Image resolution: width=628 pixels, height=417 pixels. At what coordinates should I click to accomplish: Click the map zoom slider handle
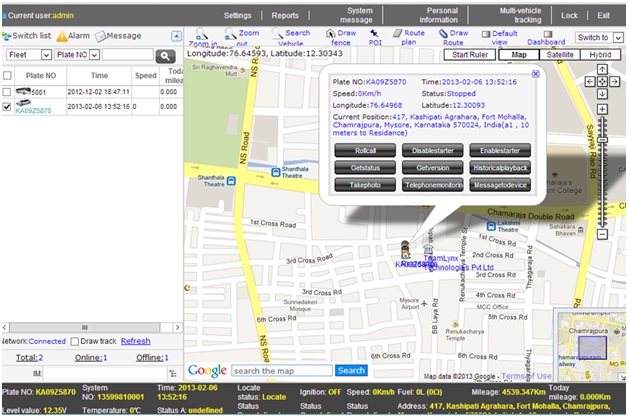(x=602, y=140)
